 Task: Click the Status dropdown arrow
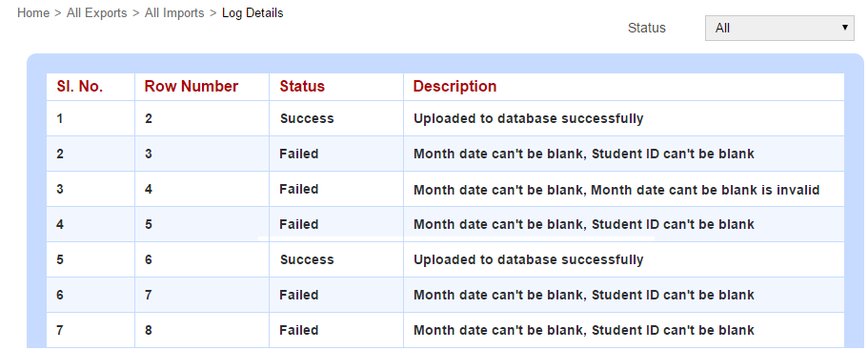(845, 28)
